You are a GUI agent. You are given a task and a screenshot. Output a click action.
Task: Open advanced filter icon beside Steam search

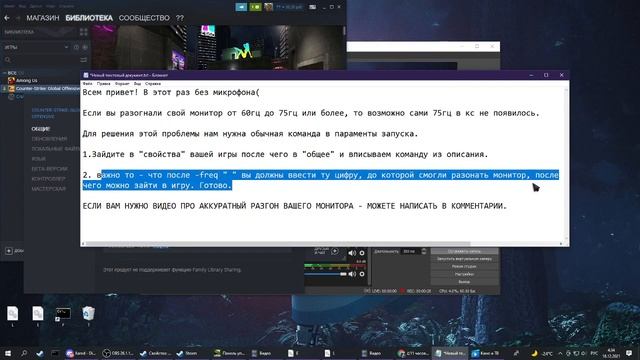point(84,60)
